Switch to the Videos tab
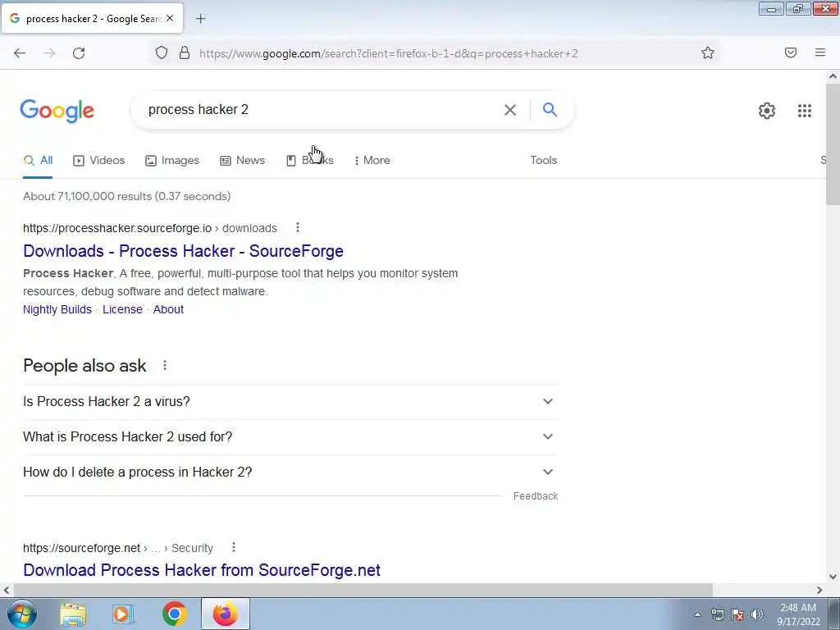840x630 pixels. click(99, 160)
